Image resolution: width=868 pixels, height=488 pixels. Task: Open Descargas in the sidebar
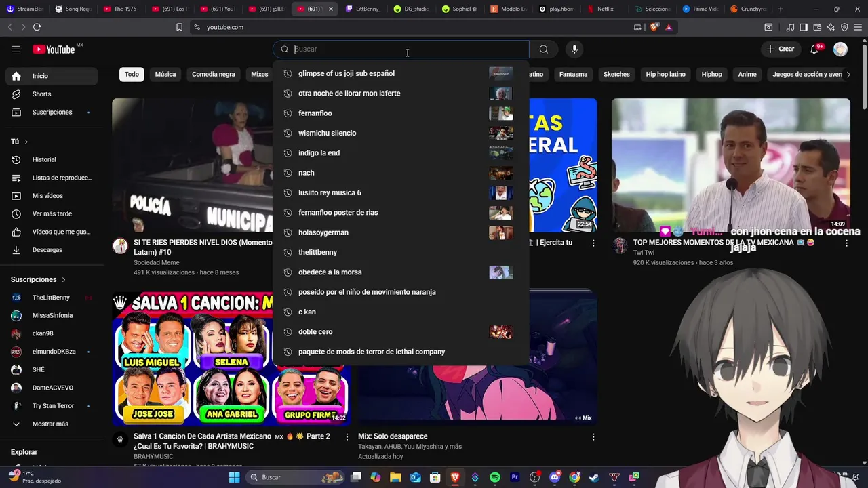tap(52, 250)
